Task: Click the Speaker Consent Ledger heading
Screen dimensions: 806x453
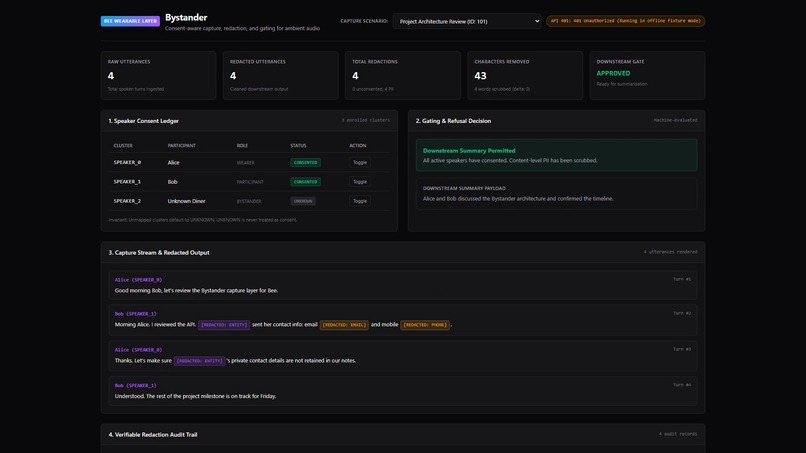Action: point(143,121)
